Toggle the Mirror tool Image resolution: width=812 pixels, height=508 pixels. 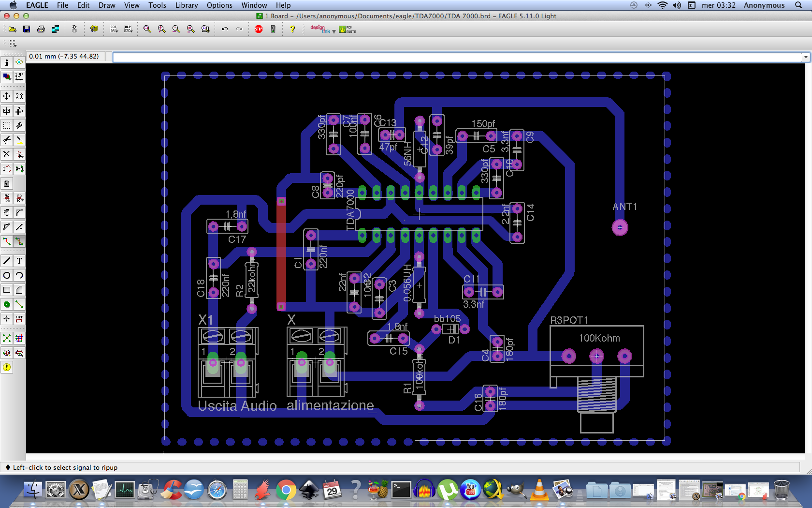[7, 111]
